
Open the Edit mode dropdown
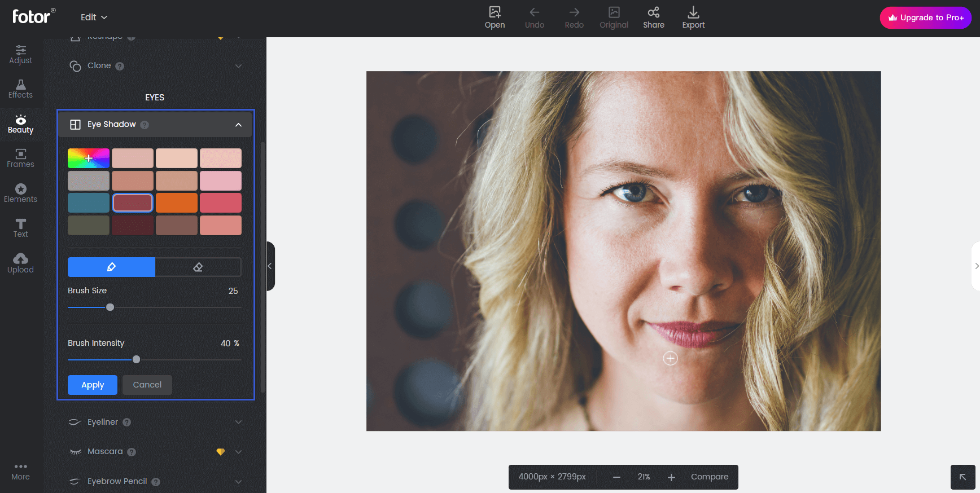[94, 17]
